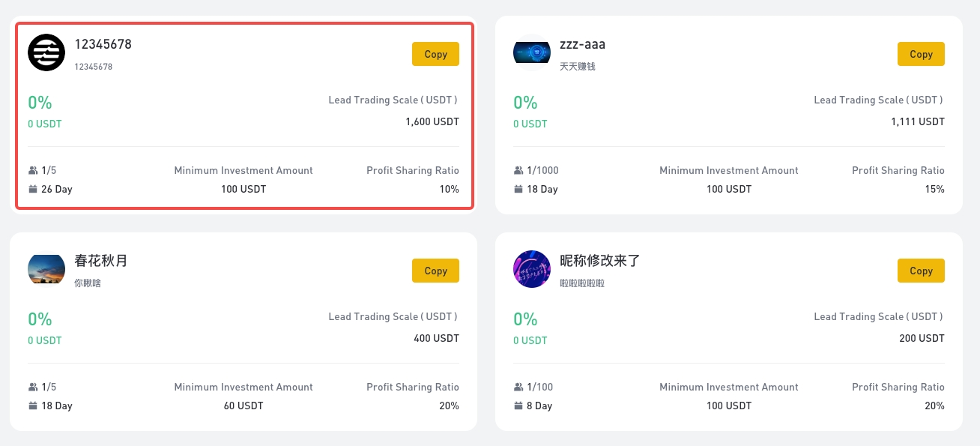Viewport: 980px width, 446px height.
Task: Click the followers icon beside 1/100
Action: (x=518, y=388)
